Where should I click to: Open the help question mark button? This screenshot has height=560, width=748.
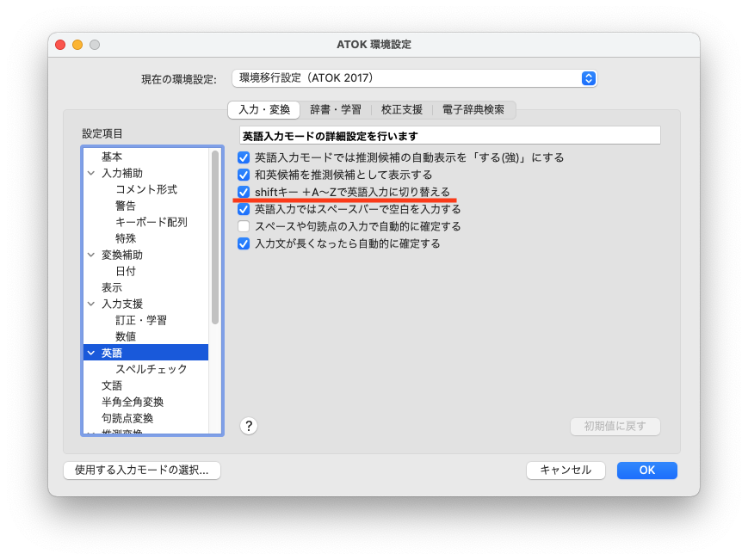pos(249,426)
